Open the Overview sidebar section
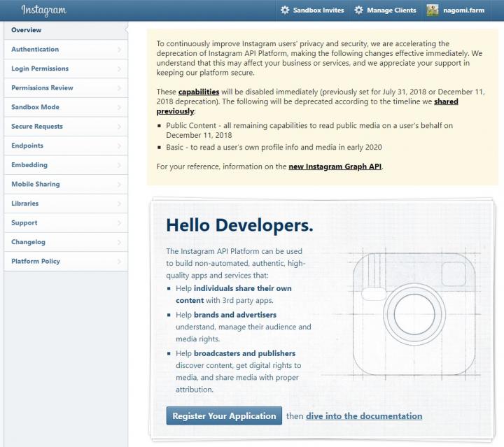 tap(27, 30)
